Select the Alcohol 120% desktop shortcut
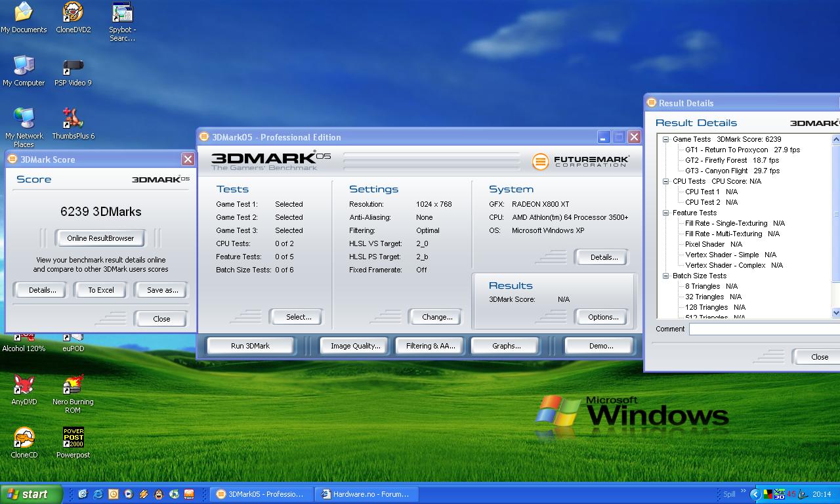840x504 pixels. click(x=24, y=343)
